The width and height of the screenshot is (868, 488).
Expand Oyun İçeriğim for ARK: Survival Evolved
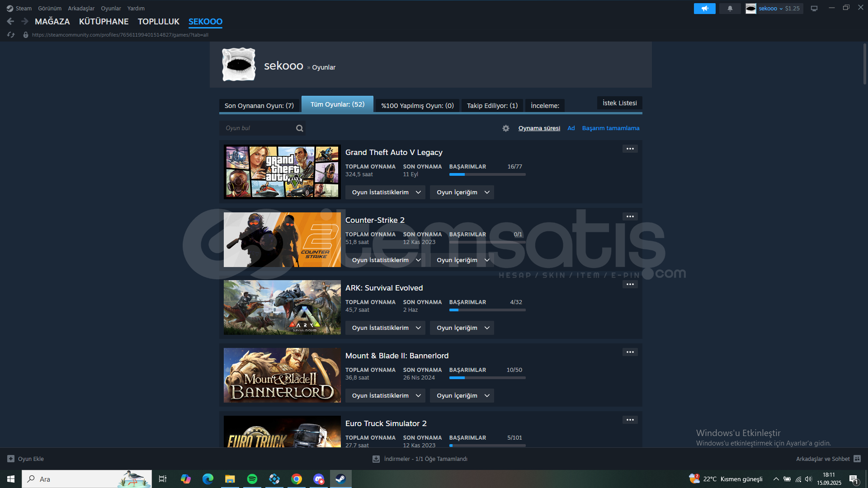click(462, 328)
